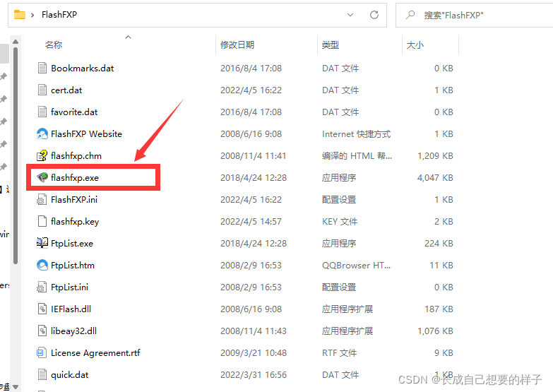553x392 pixels.
Task: Select the FlashFXP Website file name
Action: pyautogui.click(x=86, y=133)
